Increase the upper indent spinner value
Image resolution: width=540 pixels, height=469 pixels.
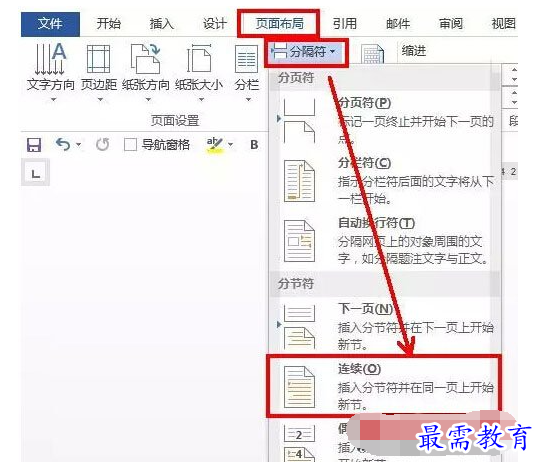514,70
